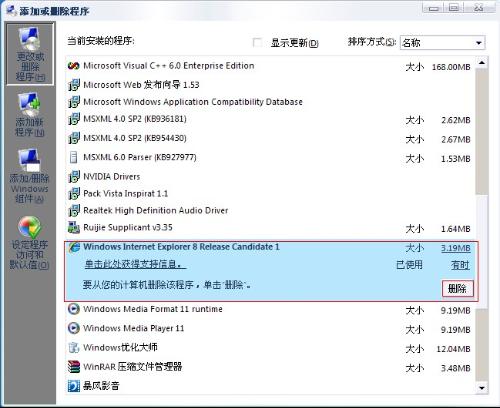
Task: Click the 已使用 (Used) label
Action: tap(409, 265)
